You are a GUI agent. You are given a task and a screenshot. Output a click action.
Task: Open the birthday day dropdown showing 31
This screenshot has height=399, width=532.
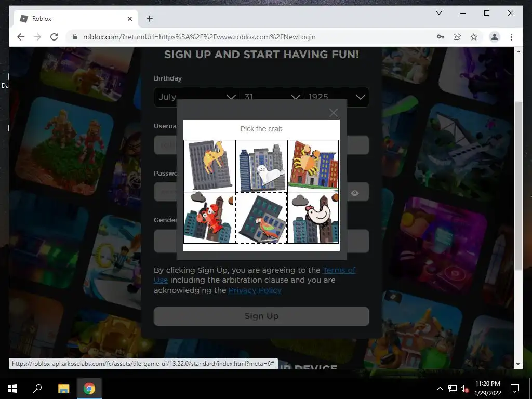[272, 97]
